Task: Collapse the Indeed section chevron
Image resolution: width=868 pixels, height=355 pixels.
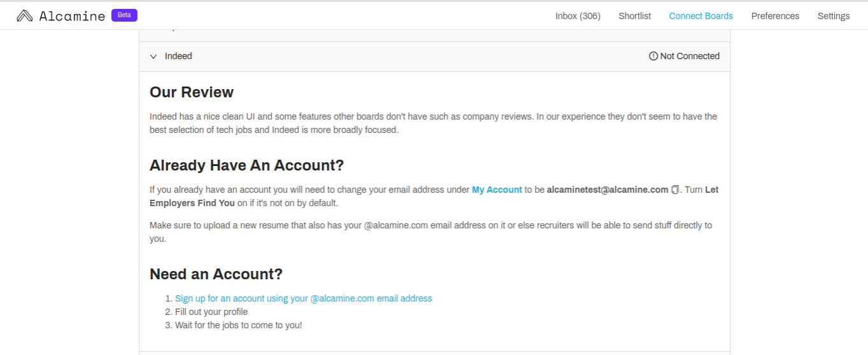Action: pos(153,57)
